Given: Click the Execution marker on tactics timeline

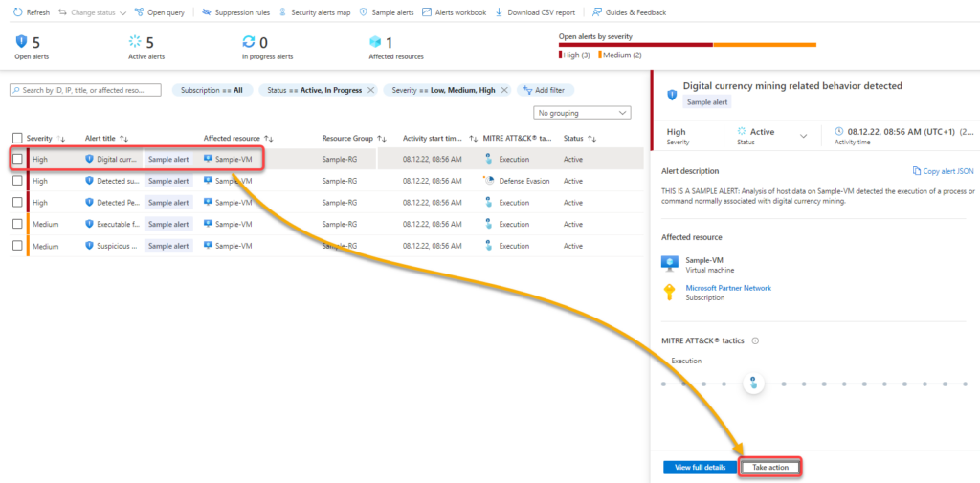Looking at the screenshot, I should (753, 384).
